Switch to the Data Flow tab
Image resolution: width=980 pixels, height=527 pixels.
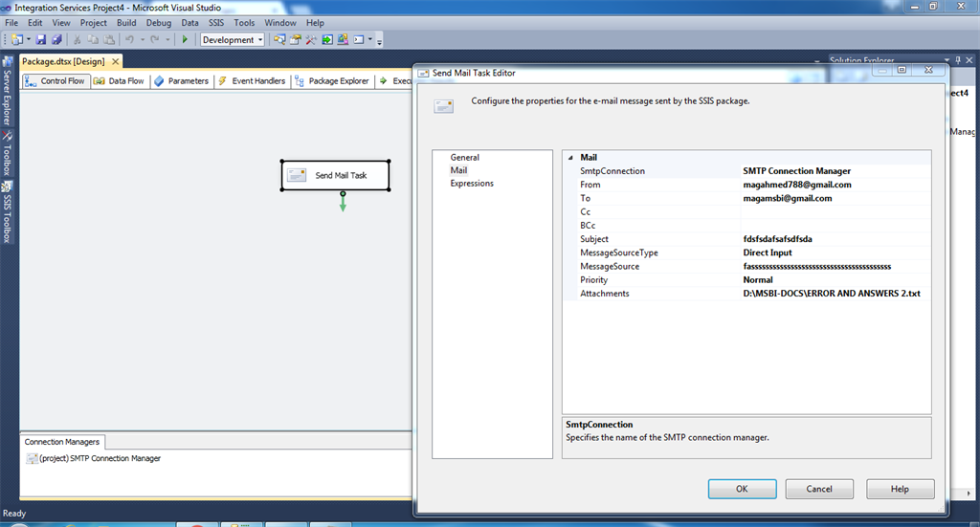pyautogui.click(x=119, y=80)
